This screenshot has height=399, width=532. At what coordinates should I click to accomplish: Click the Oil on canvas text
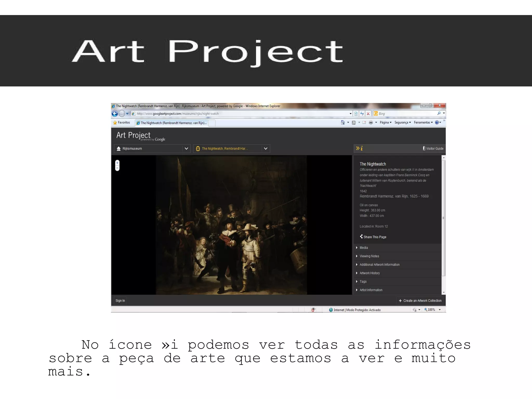[x=369, y=205]
